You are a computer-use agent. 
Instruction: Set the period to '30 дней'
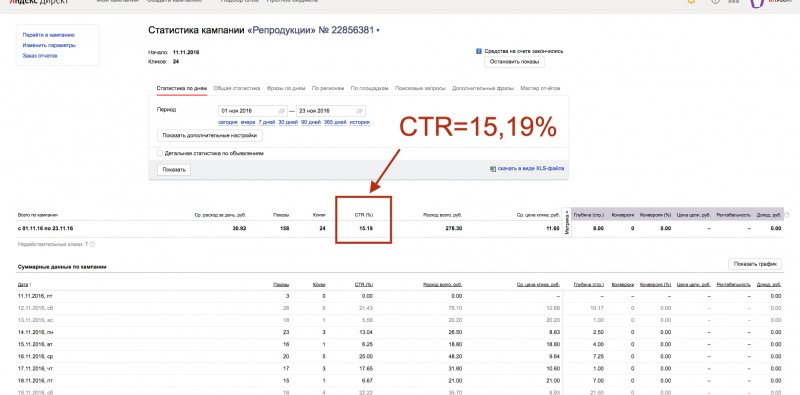tap(288, 122)
